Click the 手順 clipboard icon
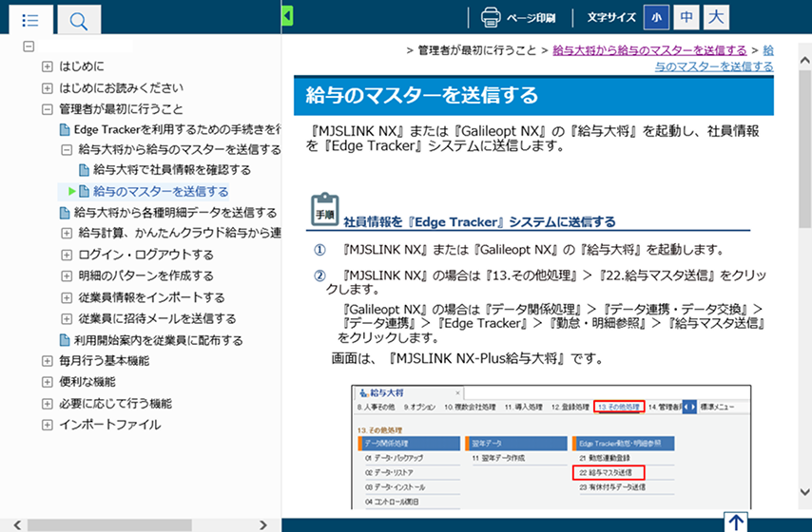Screen dimensions: 812x532 [324, 210]
